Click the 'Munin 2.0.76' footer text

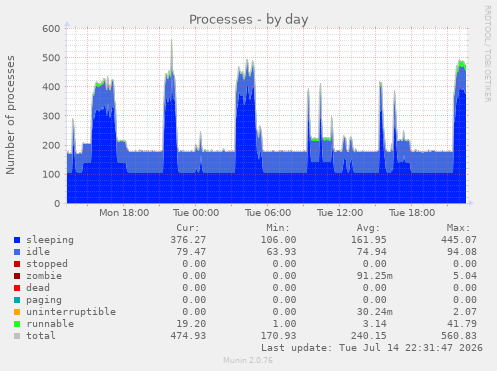click(x=248, y=360)
